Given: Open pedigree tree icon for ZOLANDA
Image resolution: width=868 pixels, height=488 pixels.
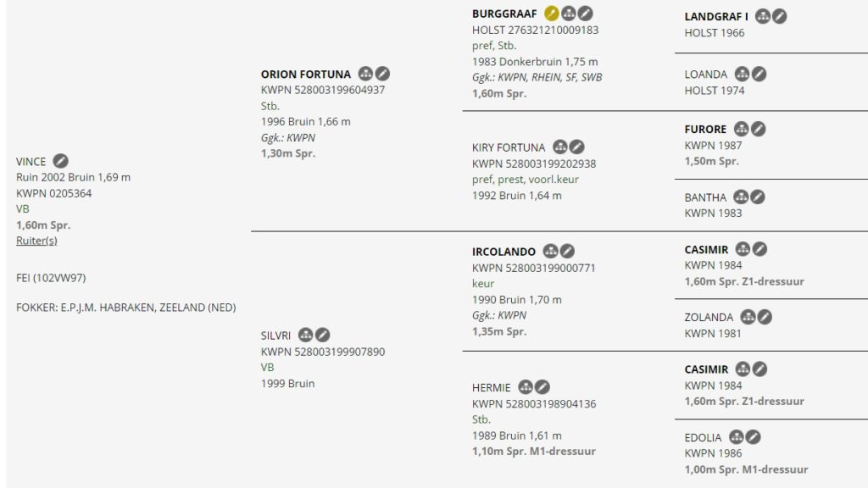Looking at the screenshot, I should [748, 317].
